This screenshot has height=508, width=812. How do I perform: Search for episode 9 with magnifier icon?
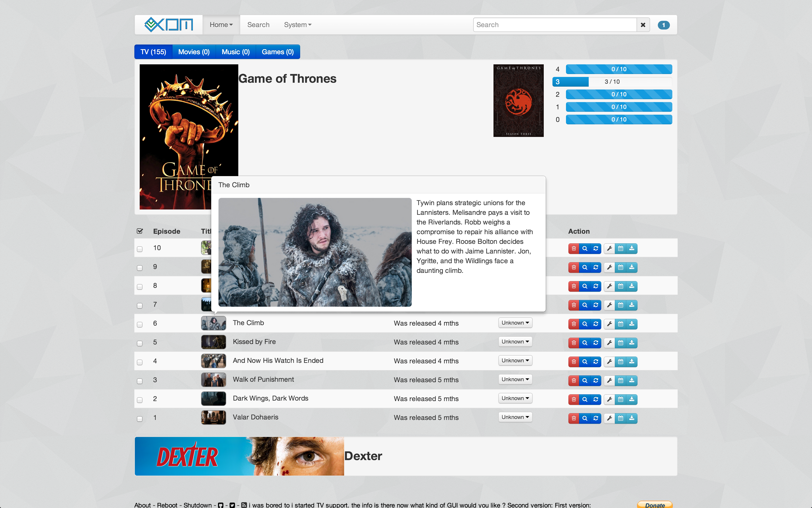pyautogui.click(x=585, y=268)
